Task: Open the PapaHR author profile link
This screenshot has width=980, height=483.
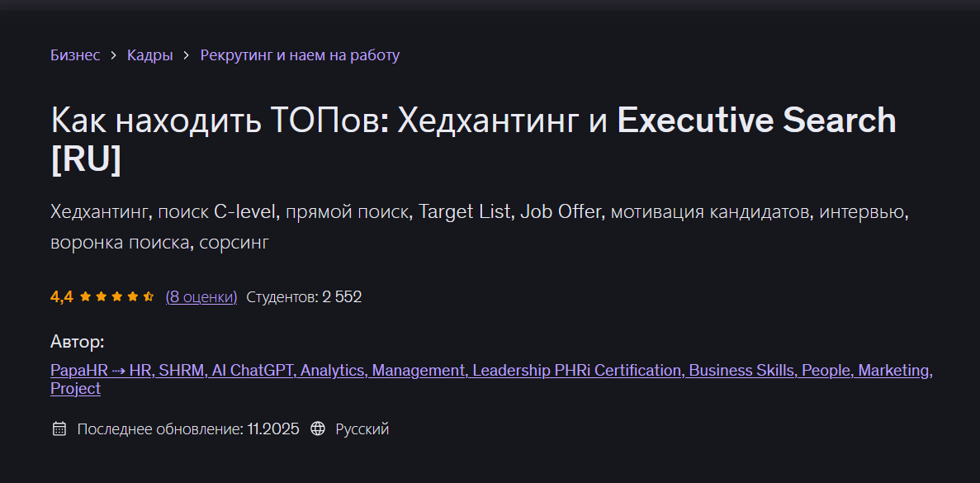Action: [490, 370]
